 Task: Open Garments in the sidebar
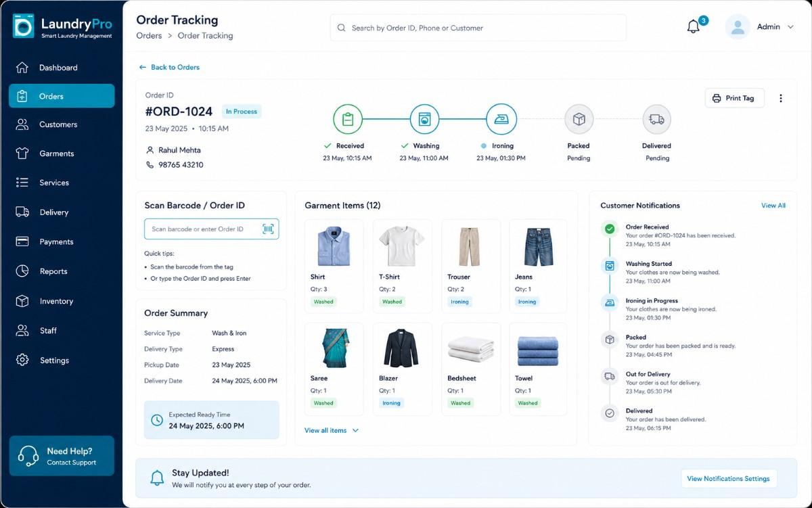pos(62,154)
